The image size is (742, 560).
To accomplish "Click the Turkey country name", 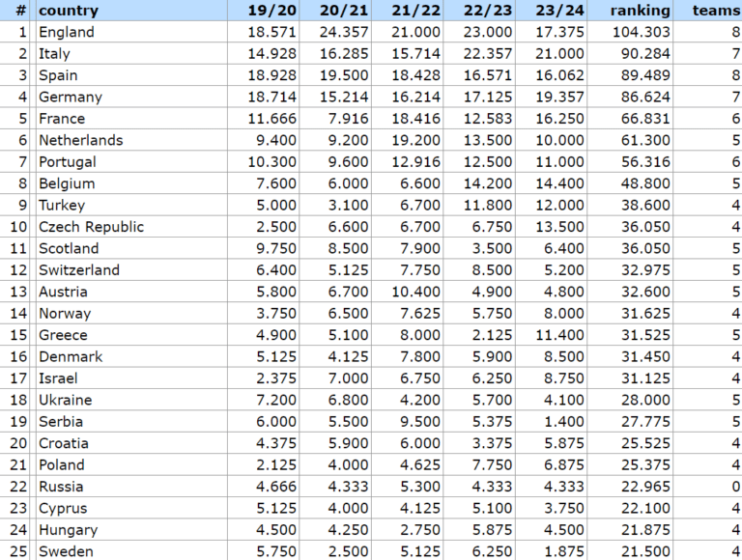I will (62, 206).
